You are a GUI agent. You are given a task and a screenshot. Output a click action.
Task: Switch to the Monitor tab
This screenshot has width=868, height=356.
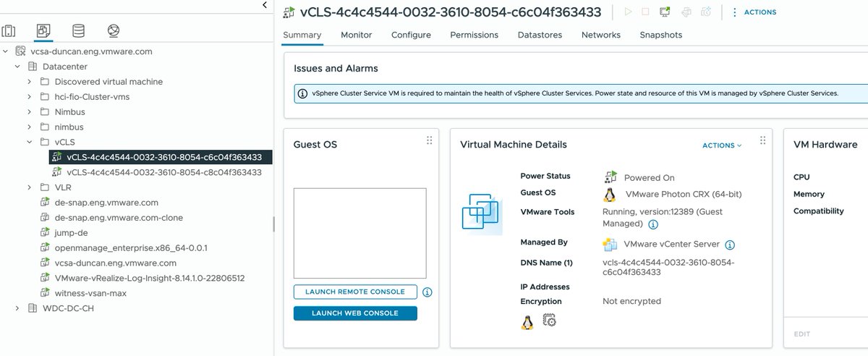(x=357, y=35)
